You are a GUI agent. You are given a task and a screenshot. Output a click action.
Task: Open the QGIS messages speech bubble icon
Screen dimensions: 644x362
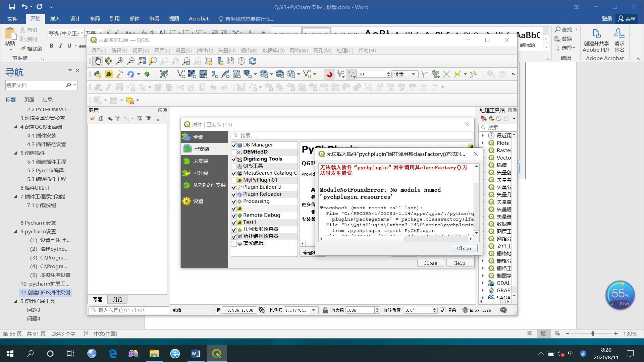pos(503,310)
